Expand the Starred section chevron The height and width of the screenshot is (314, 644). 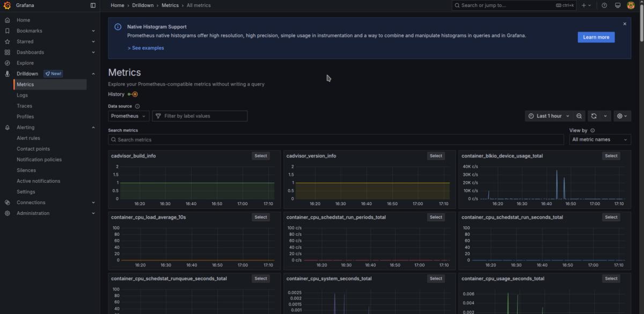point(93,41)
